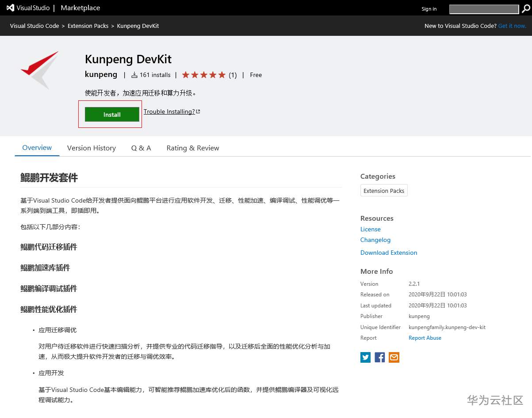Click Report Abuse link
The image size is (532, 418).
coord(425,338)
